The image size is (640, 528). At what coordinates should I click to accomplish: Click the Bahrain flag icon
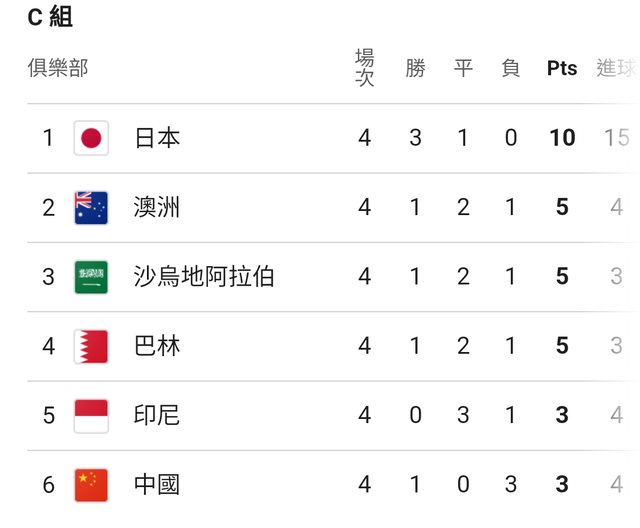pyautogui.click(x=91, y=346)
